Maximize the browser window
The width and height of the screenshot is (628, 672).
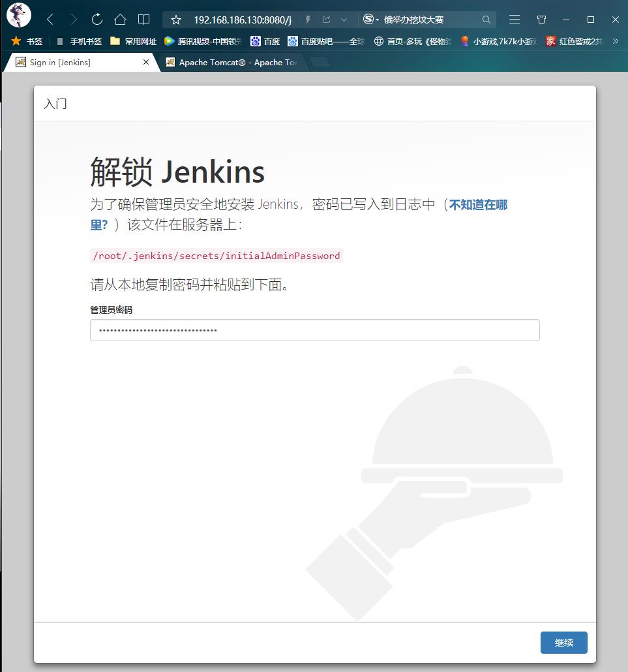coord(591,20)
